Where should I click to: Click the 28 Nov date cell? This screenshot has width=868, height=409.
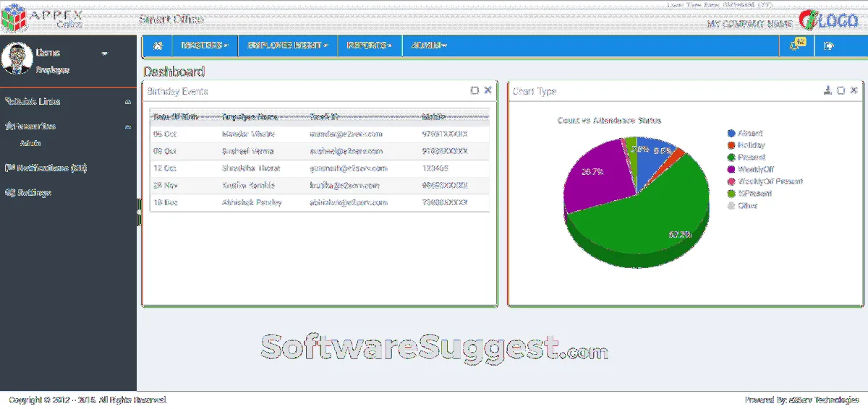tap(165, 186)
